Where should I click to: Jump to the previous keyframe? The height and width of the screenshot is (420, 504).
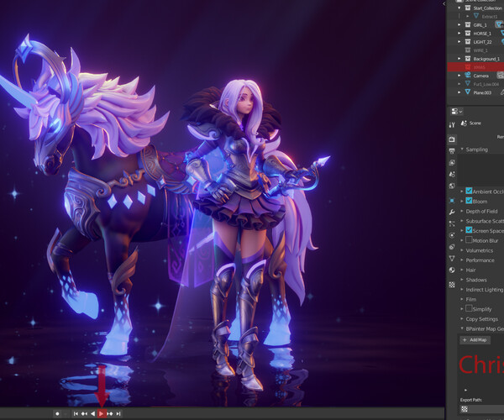[84, 413]
